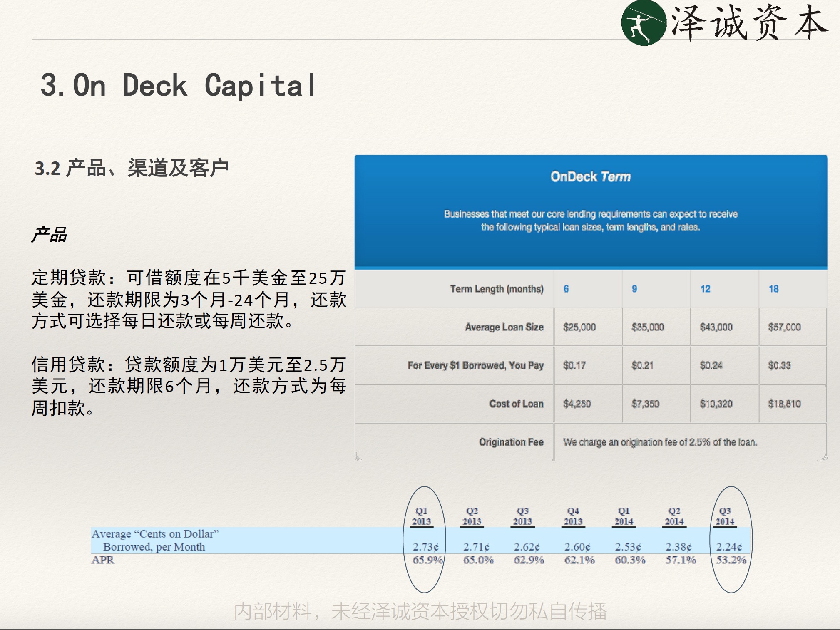The height and width of the screenshot is (630, 840).
Task: Select the italic '产品' subheading
Action: (x=49, y=235)
